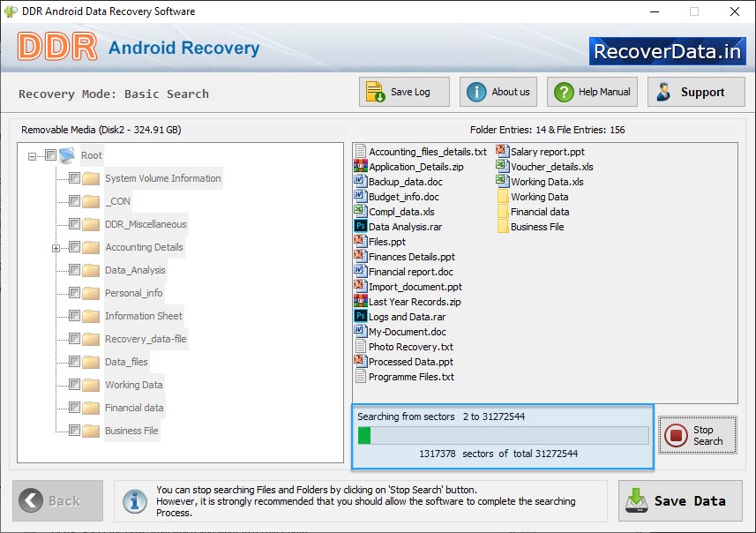The image size is (756, 533).
Task: Click the Save Log button
Action: point(404,92)
